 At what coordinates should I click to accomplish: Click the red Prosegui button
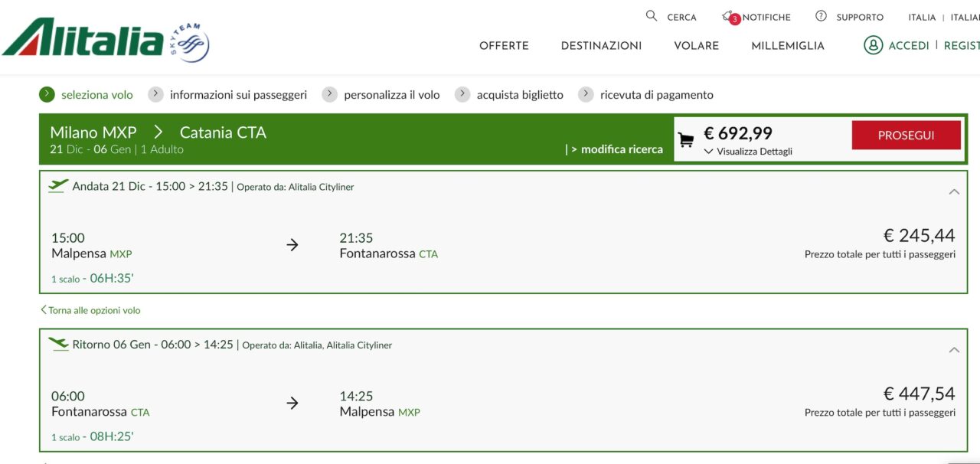pyautogui.click(x=906, y=135)
